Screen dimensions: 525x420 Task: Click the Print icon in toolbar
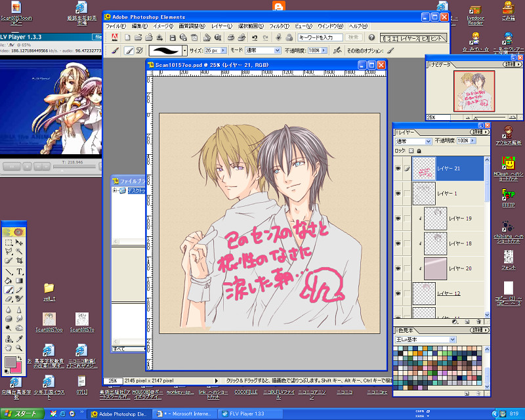pos(231,37)
